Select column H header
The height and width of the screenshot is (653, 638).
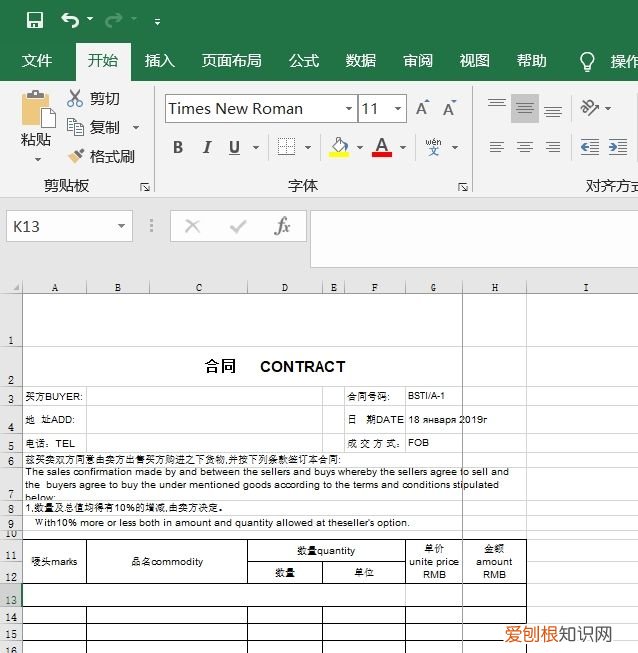pyautogui.click(x=494, y=287)
